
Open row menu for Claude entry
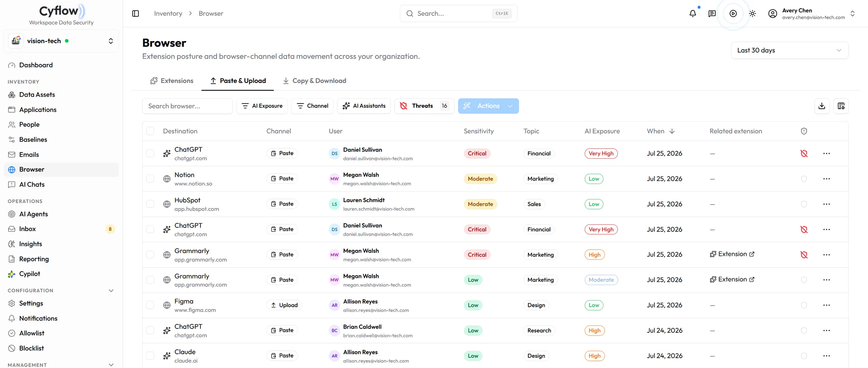[x=827, y=356]
